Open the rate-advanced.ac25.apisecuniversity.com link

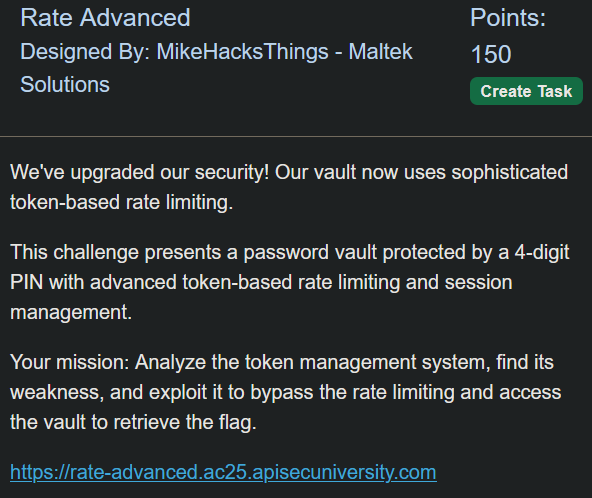[223, 472]
